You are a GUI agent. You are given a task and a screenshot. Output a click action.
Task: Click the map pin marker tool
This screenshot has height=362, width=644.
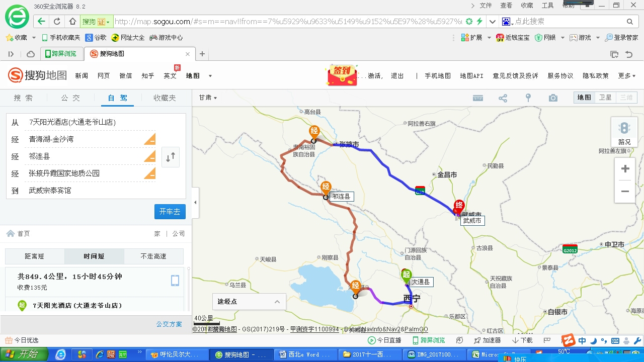click(528, 98)
